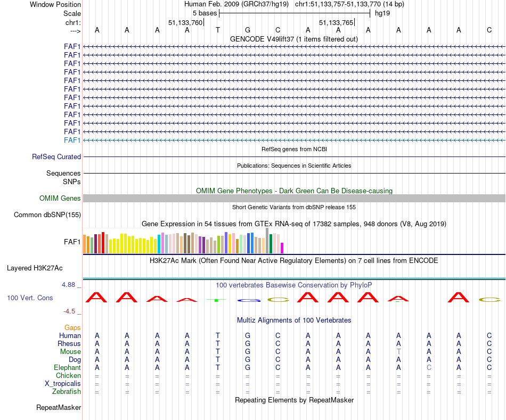506x420 pixels.
Task: Click the GRCh37/hg19 chr1 position title
Action: tap(294, 4)
